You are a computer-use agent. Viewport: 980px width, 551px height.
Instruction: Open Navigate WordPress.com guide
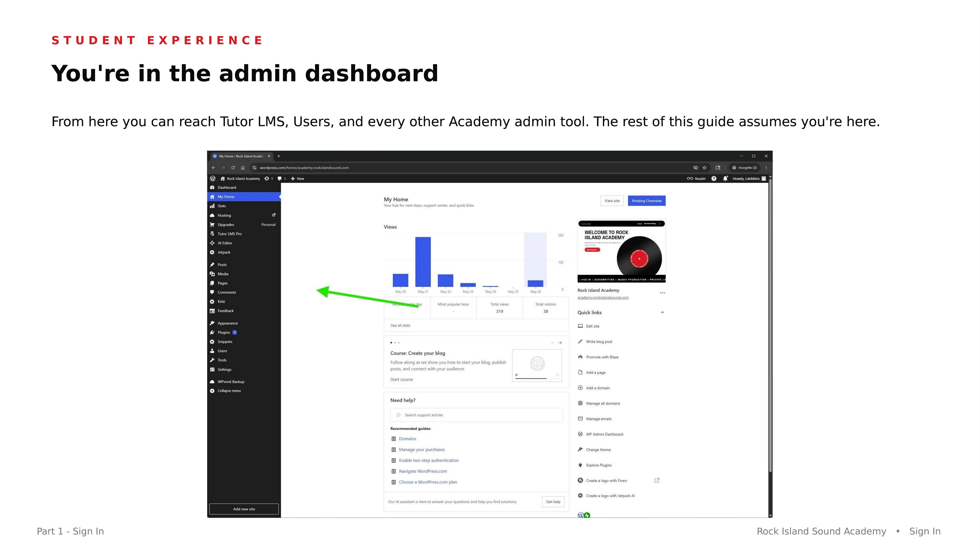pos(423,471)
